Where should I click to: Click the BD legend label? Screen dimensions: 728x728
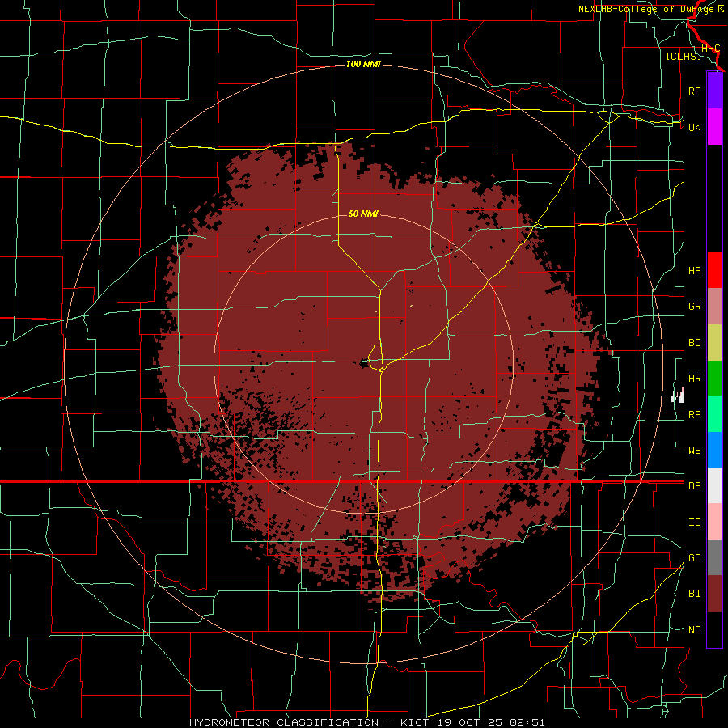694,343
